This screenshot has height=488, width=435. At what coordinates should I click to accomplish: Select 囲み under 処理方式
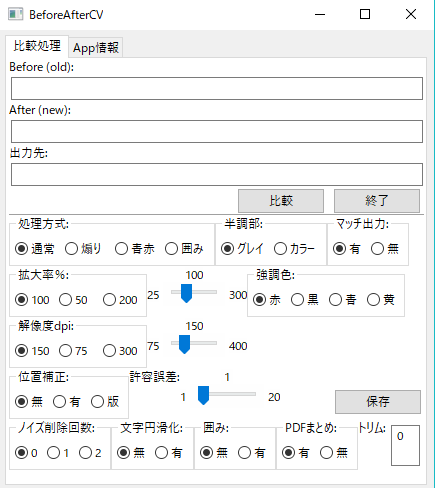pos(184,249)
